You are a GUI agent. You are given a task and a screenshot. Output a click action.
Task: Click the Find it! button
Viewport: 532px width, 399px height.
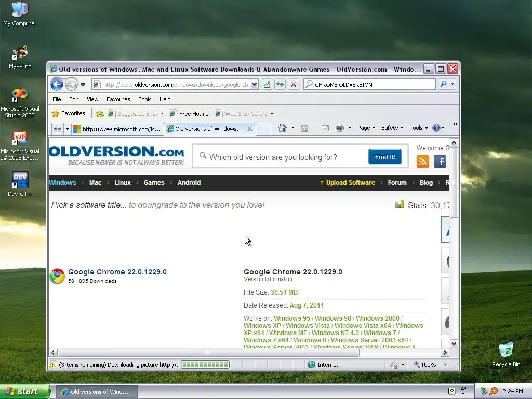point(385,156)
